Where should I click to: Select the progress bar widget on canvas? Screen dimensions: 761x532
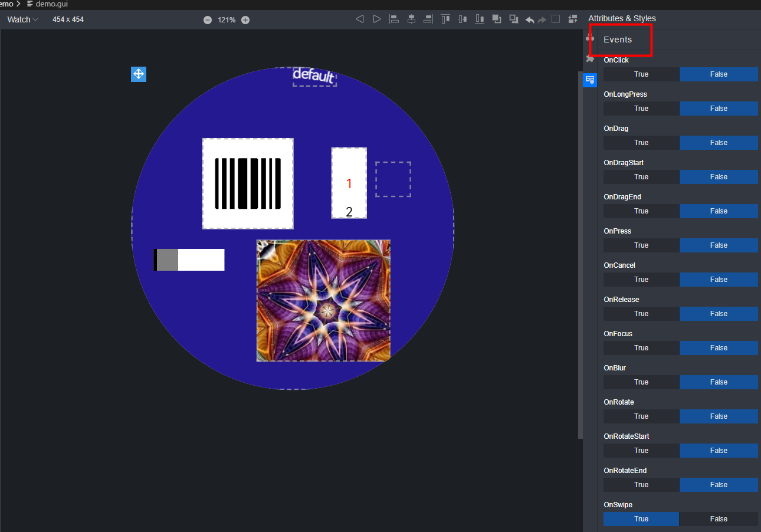click(x=189, y=260)
